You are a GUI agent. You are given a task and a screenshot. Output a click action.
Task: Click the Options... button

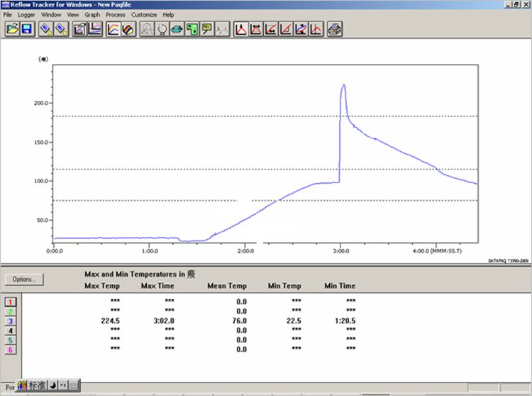pos(24,280)
